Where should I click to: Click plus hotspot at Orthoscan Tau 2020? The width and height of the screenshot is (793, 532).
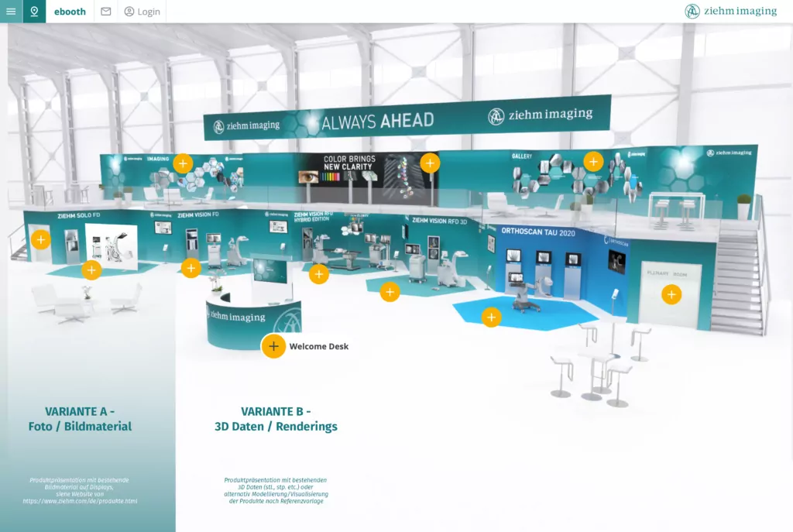coord(491,317)
